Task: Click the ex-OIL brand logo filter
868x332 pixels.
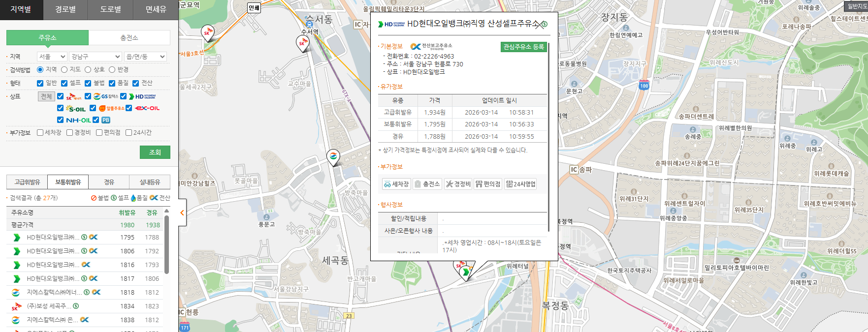Action: (148, 108)
